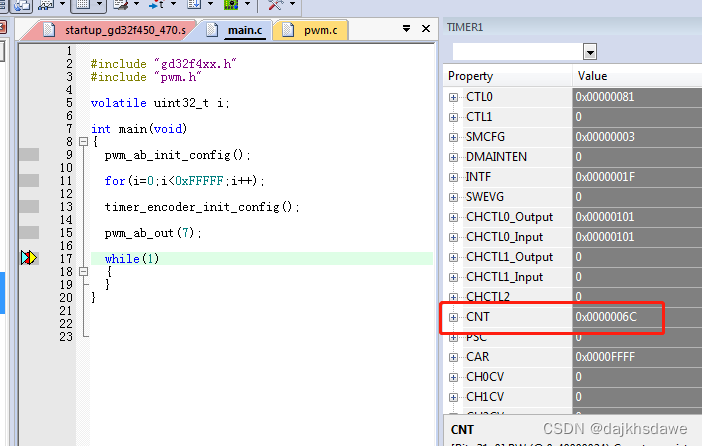
Task: Open the toolbox hammer-and-wrench toolbar icon
Action: click(x=275, y=4)
